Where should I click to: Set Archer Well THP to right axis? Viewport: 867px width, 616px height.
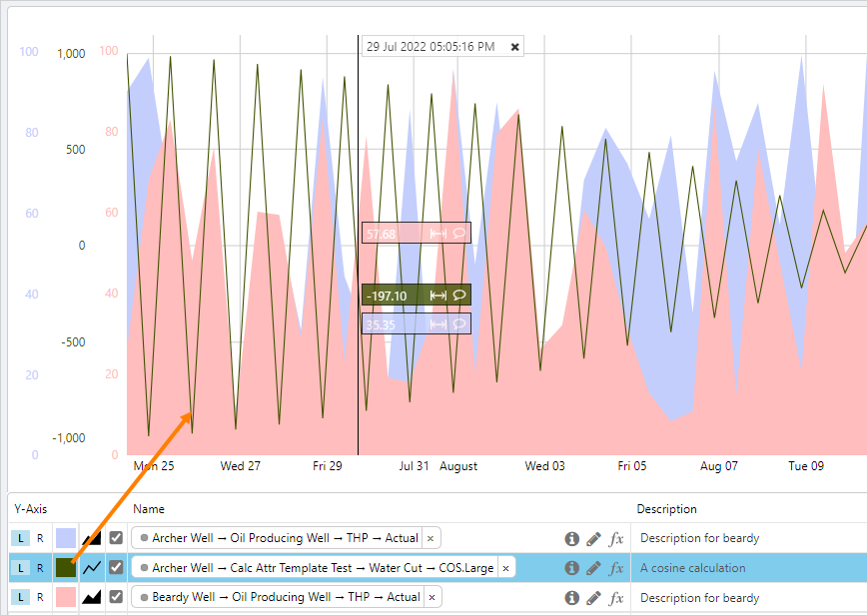(40, 538)
